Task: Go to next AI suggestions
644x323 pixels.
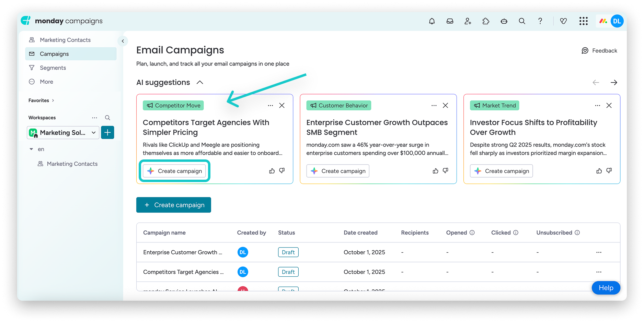Action: [614, 83]
